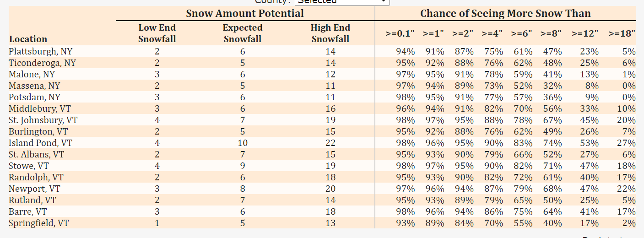Open the County dropdown selector
Viewport: 644px width, 238px height.
pyautogui.click(x=342, y=2)
